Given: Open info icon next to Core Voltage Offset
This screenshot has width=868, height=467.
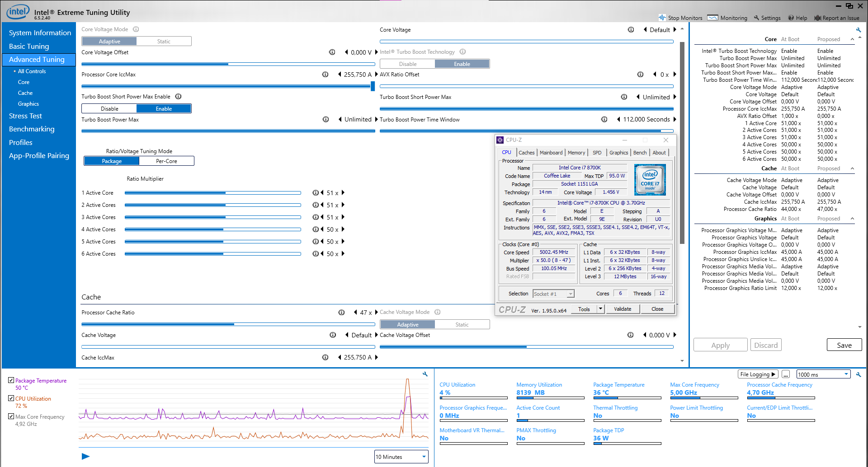Looking at the screenshot, I should click(332, 52).
